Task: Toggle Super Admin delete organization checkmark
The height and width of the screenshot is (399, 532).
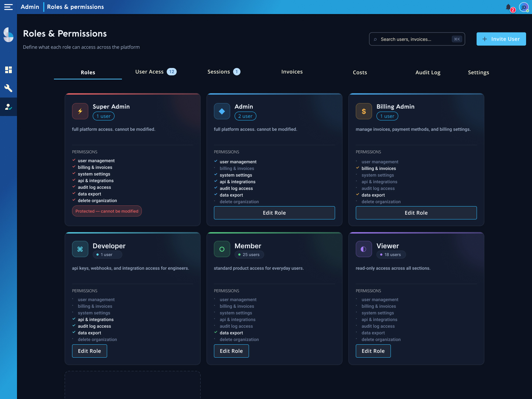Action: tap(74, 200)
